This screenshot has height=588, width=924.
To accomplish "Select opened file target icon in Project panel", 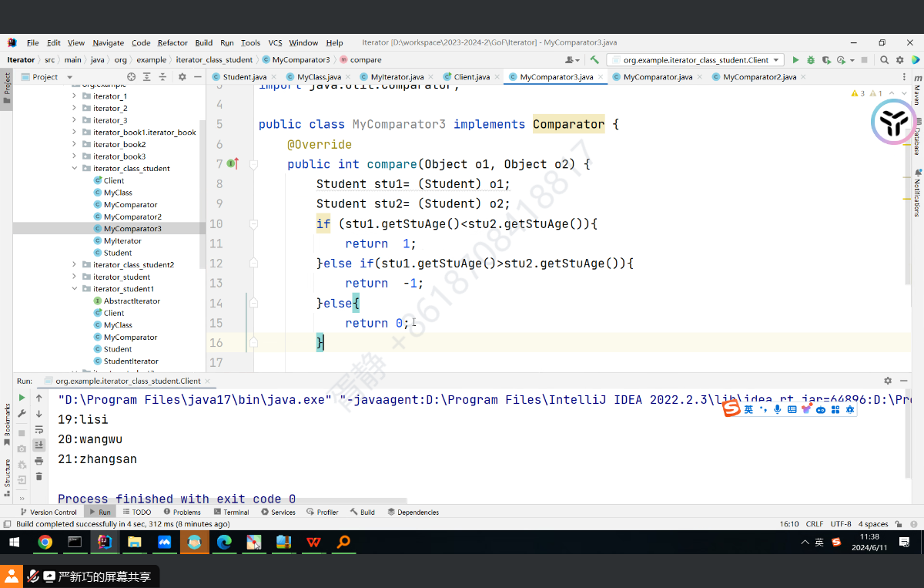I will click(x=132, y=76).
